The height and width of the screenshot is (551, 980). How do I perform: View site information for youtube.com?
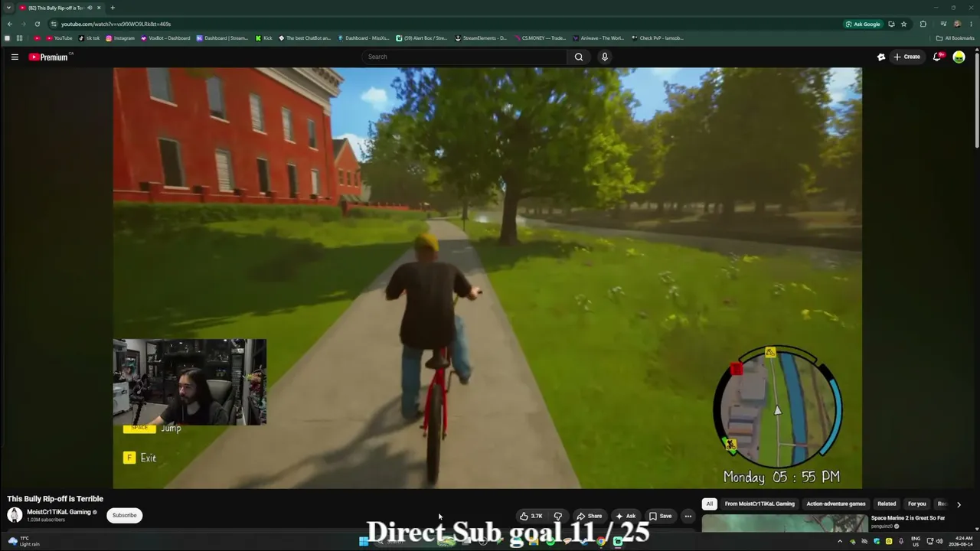(53, 24)
